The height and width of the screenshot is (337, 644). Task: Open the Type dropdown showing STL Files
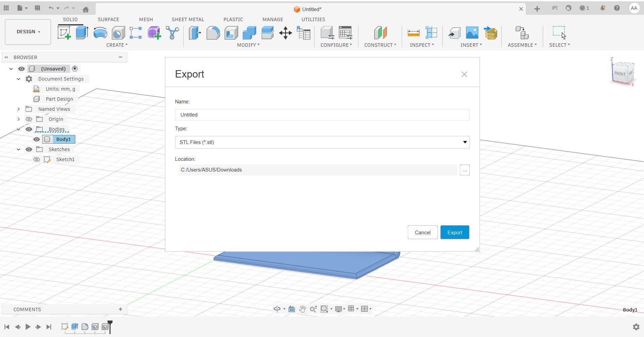(x=322, y=142)
